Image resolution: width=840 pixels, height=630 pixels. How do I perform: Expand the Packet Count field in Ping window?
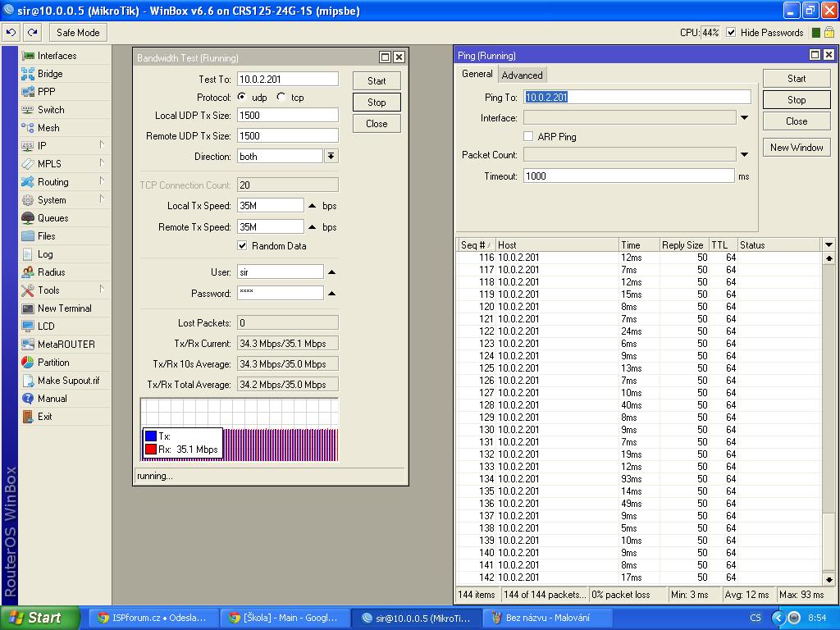745,155
